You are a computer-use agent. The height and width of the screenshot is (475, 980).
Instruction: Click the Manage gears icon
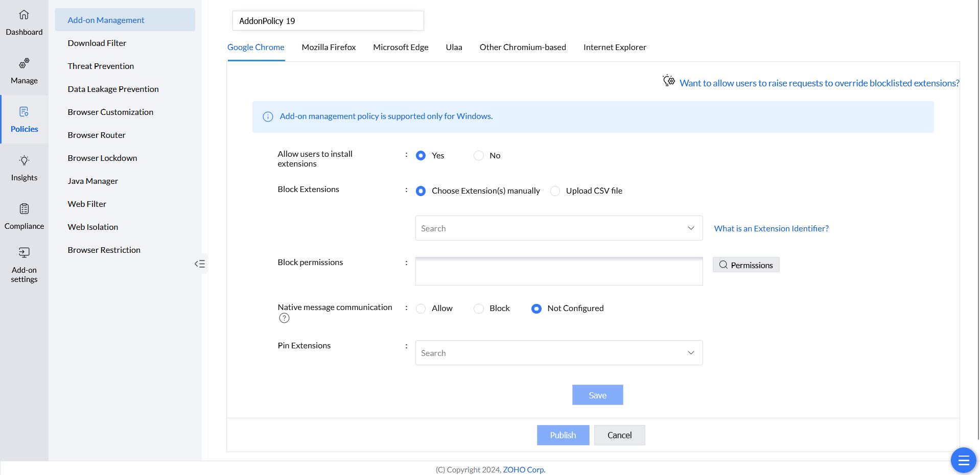point(24,63)
